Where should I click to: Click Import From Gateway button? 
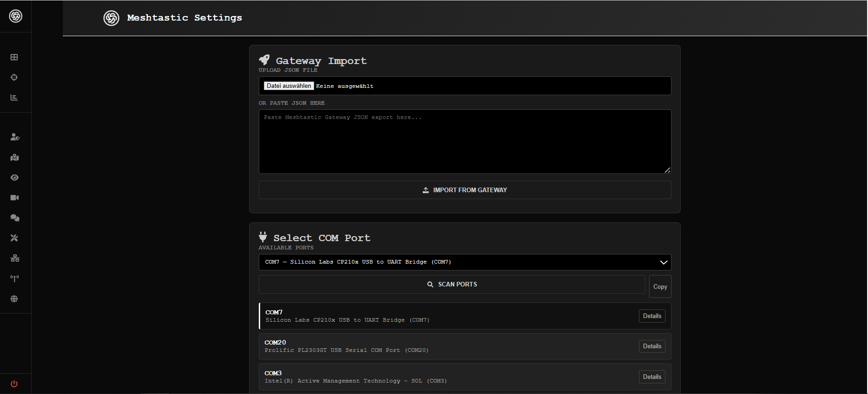[464, 190]
